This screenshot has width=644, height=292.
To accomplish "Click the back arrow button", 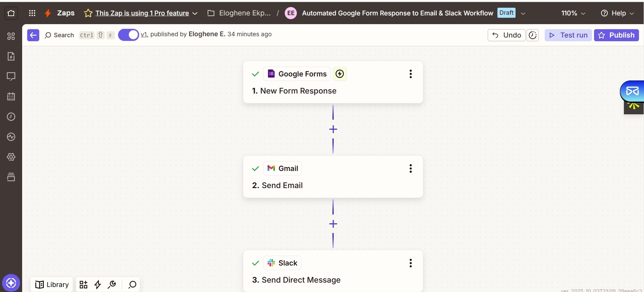I will [33, 35].
